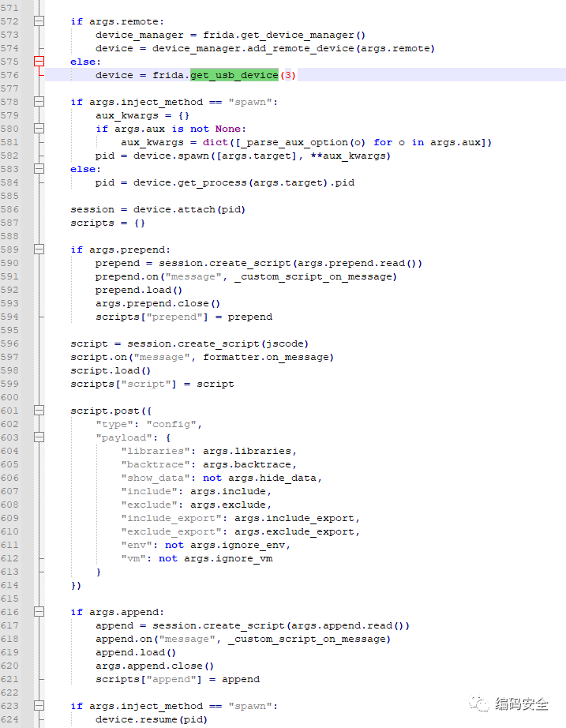The image size is (566, 728).
Task: Click line number 596 in the margin
Action: 9,343
